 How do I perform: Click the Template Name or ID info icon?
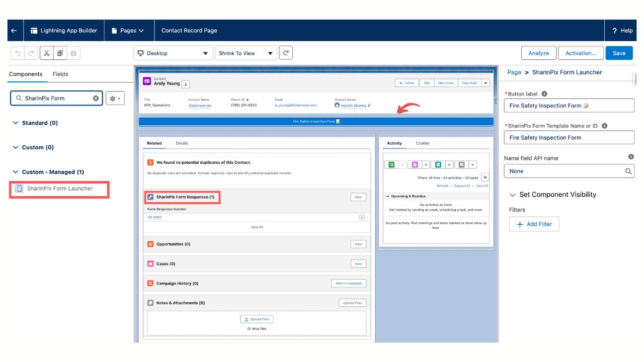pos(604,126)
